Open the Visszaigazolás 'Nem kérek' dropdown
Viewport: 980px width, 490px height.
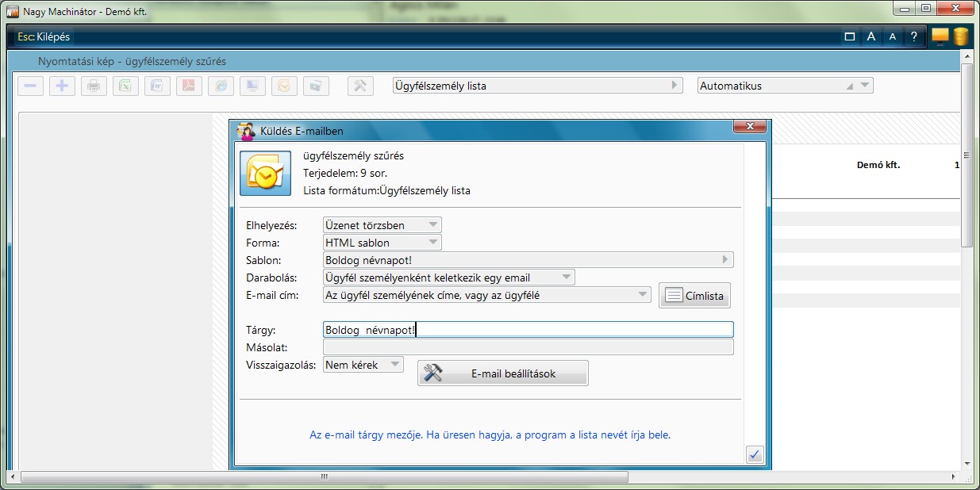click(363, 365)
